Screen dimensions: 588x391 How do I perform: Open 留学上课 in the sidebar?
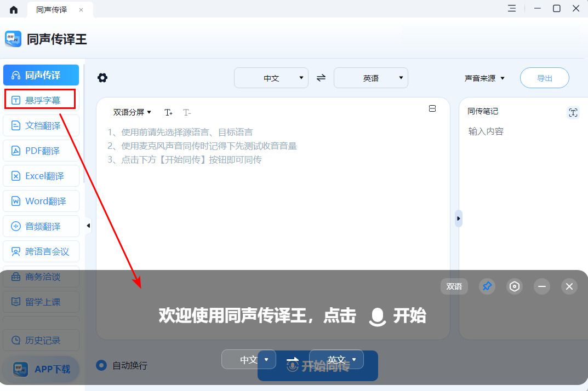pos(41,302)
